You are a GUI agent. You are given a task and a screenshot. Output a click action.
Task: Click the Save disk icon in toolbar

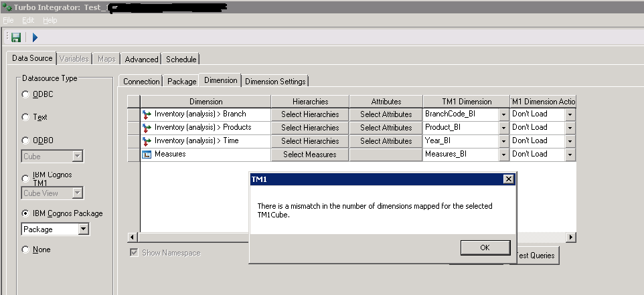16,37
